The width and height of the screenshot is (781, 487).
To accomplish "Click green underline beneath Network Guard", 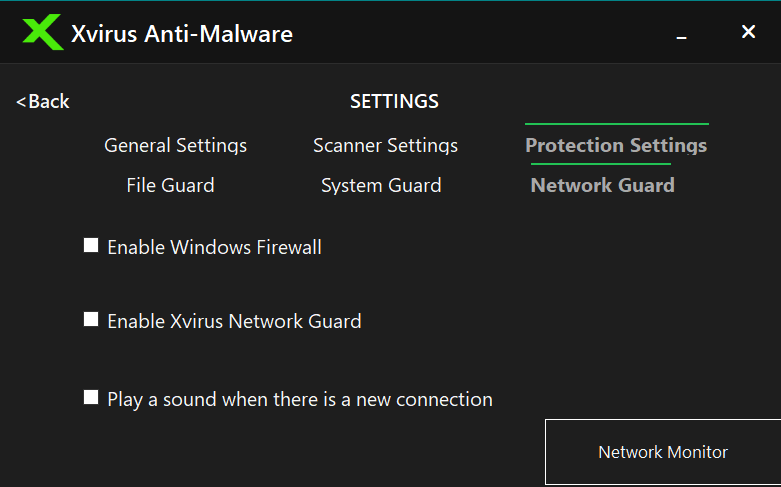I will click(600, 164).
